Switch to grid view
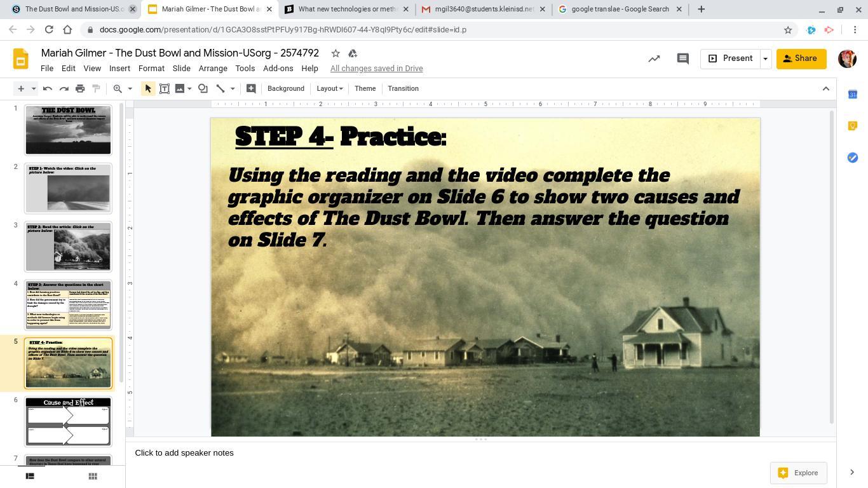Image resolution: width=868 pixels, height=488 pixels. [93, 476]
